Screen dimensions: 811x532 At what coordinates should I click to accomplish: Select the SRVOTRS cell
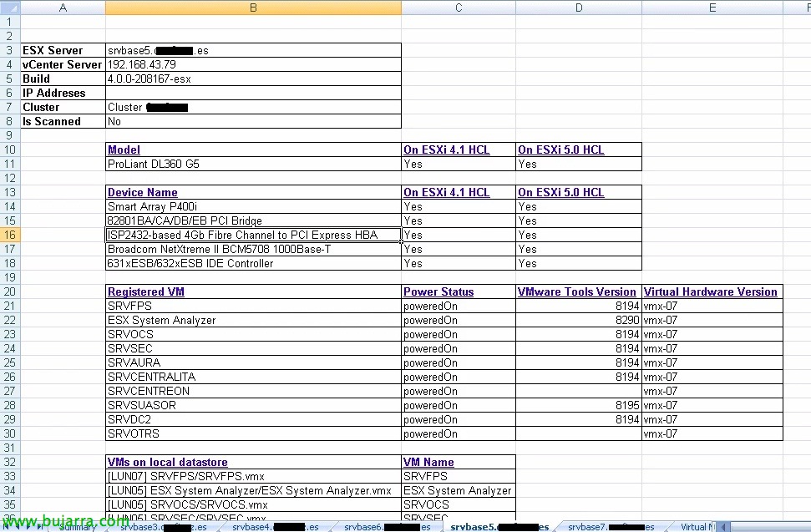point(253,433)
